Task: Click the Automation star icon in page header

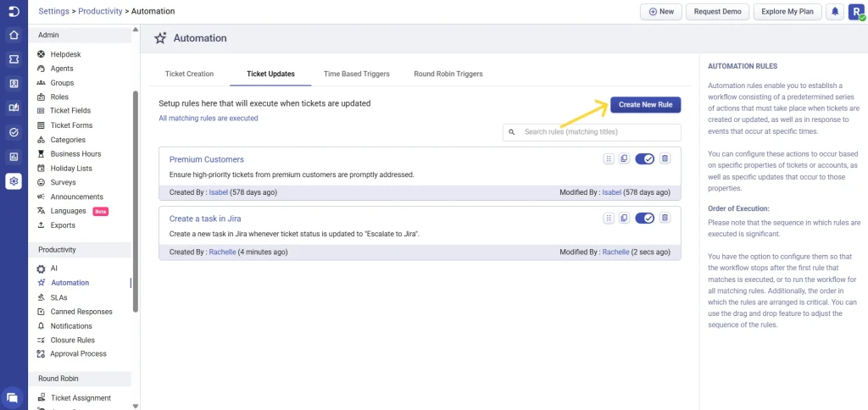Action: tap(160, 38)
